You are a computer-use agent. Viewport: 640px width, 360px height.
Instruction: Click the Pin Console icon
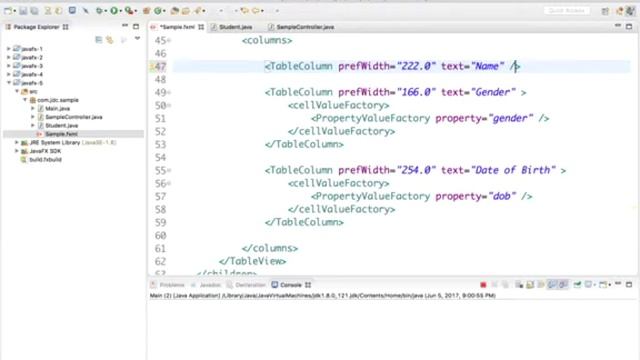[577, 284]
